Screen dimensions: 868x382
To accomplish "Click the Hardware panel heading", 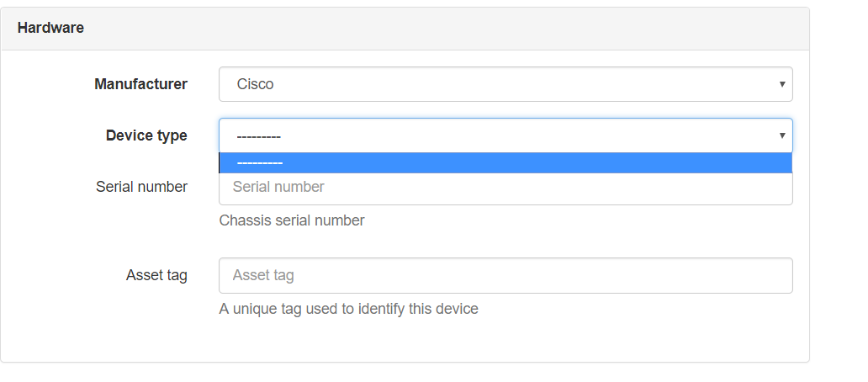I will click(x=50, y=28).
